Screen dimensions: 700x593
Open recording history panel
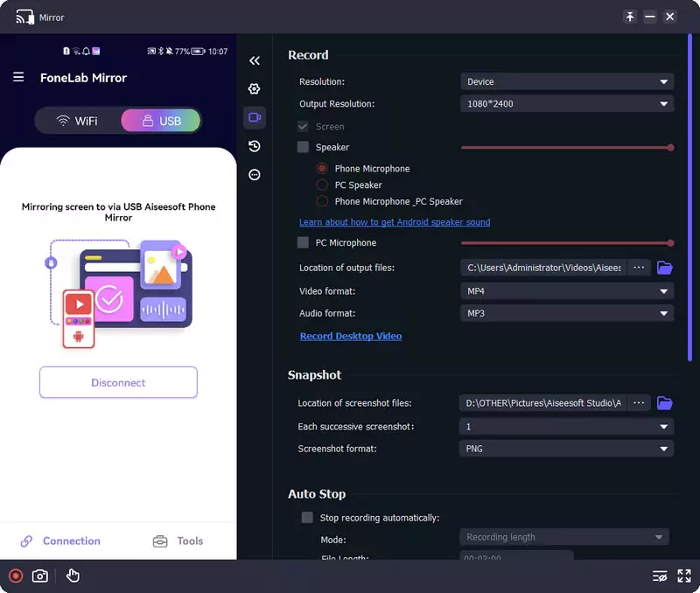[254, 146]
